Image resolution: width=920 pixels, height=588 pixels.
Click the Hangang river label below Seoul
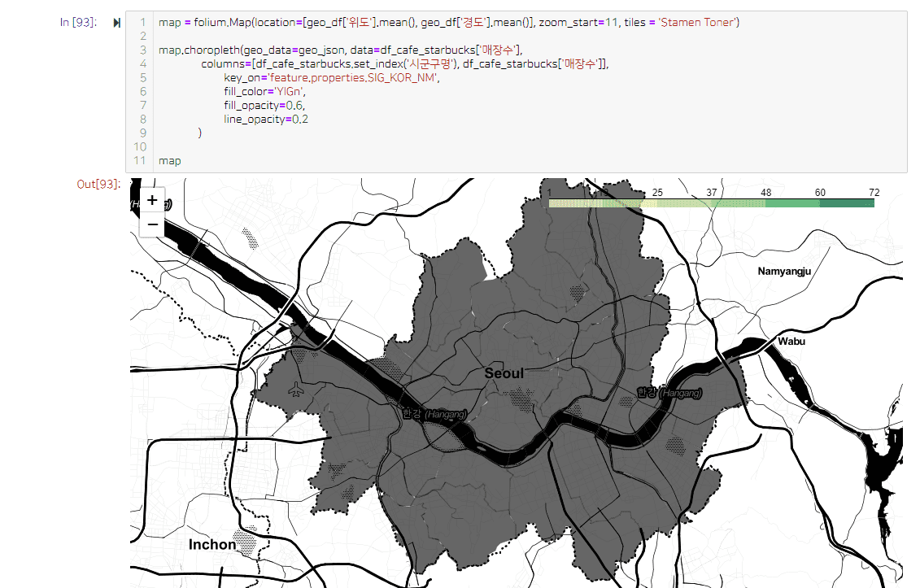[434, 414]
